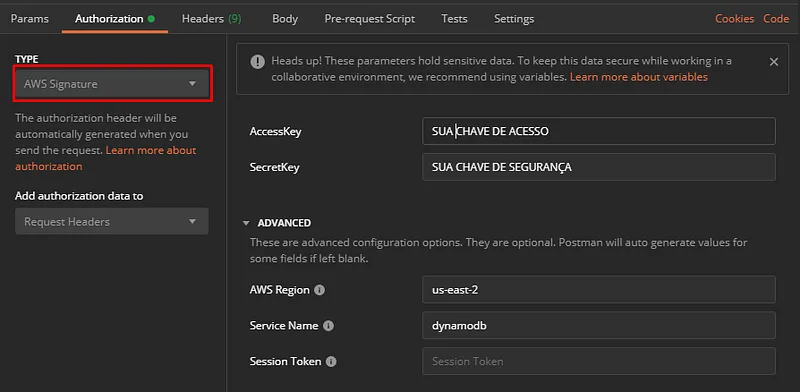Go to the Pre-request Script tab
The width and height of the screenshot is (800, 392).
point(369,19)
